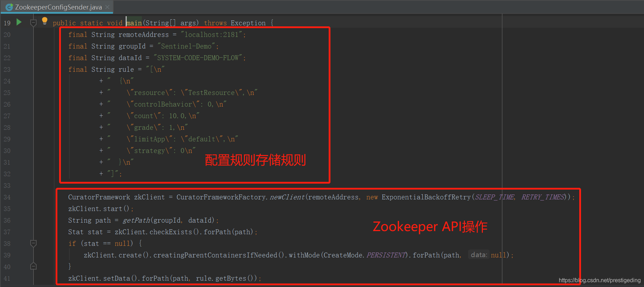Click line number 41 in the gutter
The image size is (644, 287).
coord(7,278)
